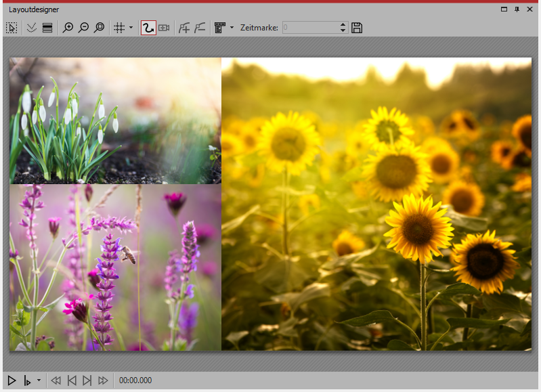The width and height of the screenshot is (541, 392).
Task: Pin the Layoutdesigner panel
Action: (x=517, y=9)
